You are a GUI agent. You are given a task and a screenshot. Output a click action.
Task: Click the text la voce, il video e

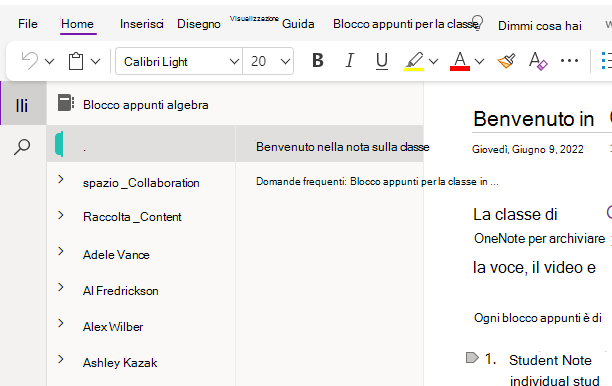point(534,267)
